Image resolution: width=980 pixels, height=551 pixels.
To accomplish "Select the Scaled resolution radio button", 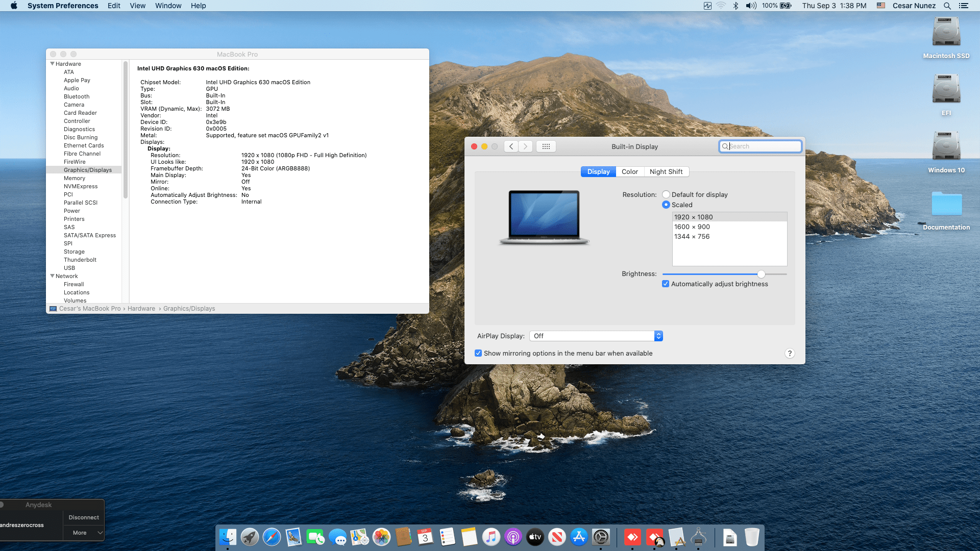I will coord(666,205).
